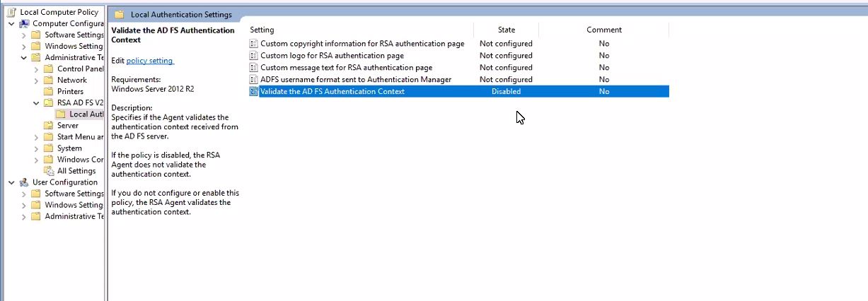Viewport: 868px width, 301px height.
Task: Click the All Settings icon in tree
Action: 48,171
